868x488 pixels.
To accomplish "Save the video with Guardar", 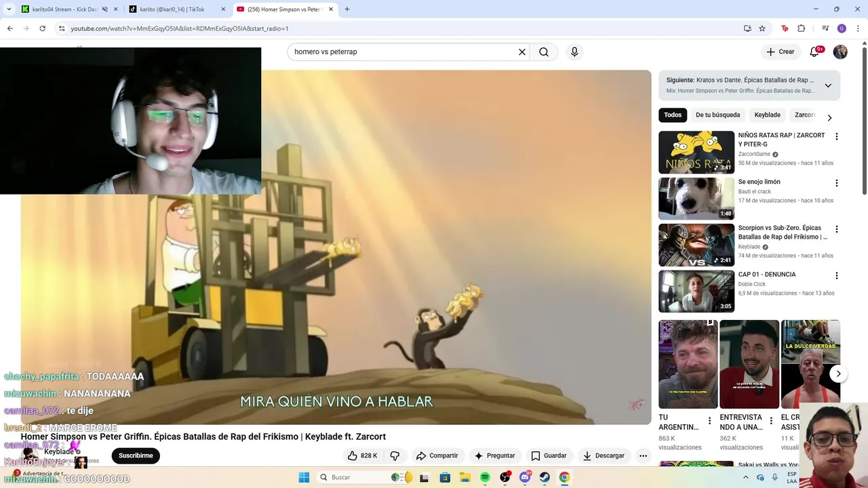I will tap(549, 455).
